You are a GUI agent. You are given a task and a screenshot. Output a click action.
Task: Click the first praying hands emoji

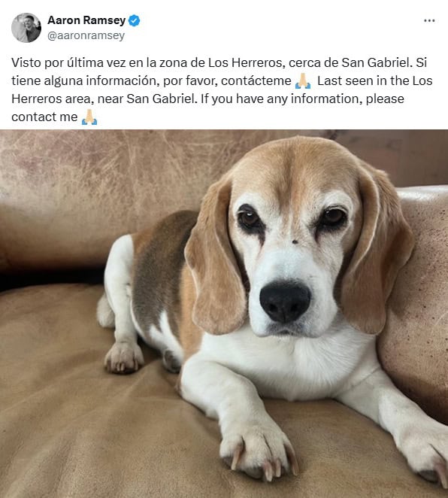(x=303, y=81)
